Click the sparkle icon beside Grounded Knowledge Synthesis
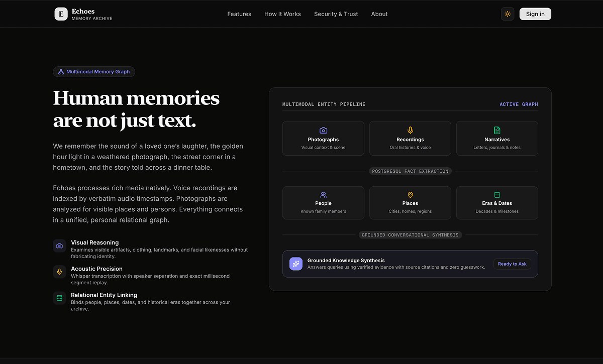Screen dimensions: 603x364 click(296, 264)
